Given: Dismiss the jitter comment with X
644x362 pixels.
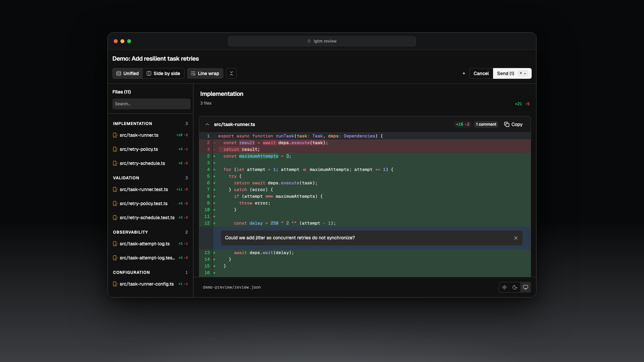Looking at the screenshot, I should 516,238.
